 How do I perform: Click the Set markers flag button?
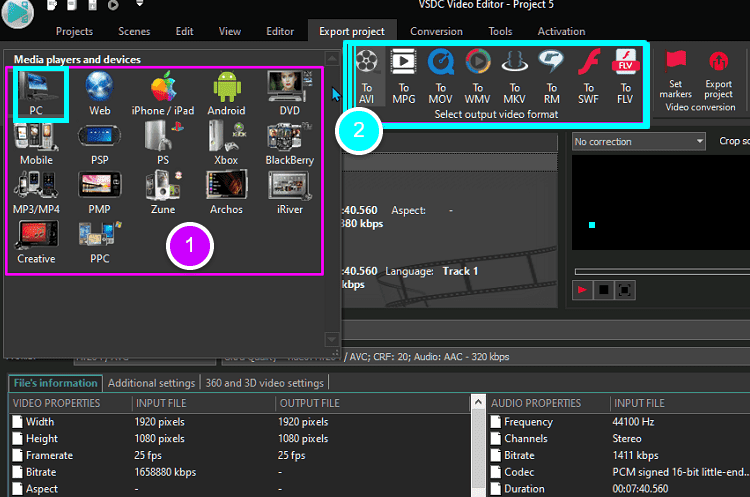(675, 74)
